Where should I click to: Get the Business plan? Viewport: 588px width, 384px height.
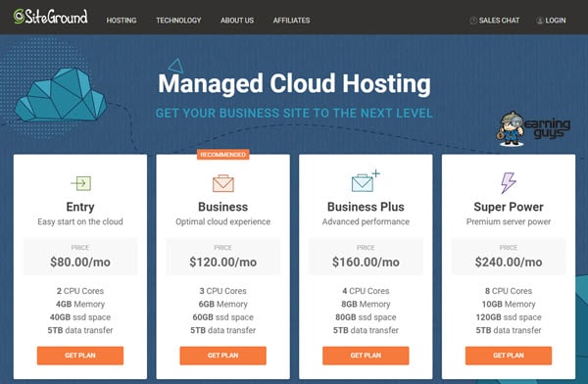pos(223,356)
